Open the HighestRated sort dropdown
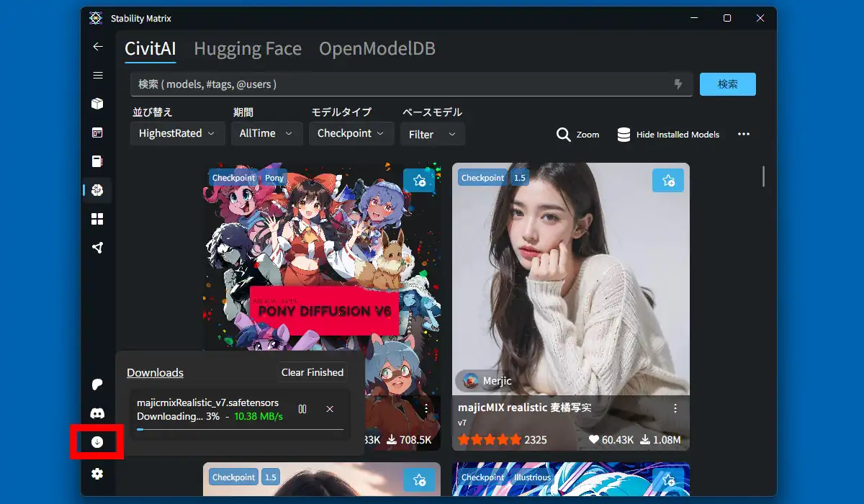 pos(177,134)
